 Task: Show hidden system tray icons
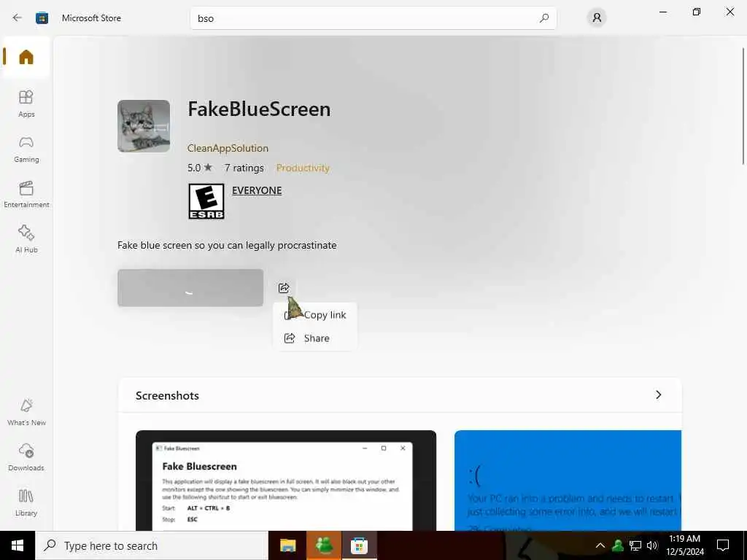tap(600, 545)
